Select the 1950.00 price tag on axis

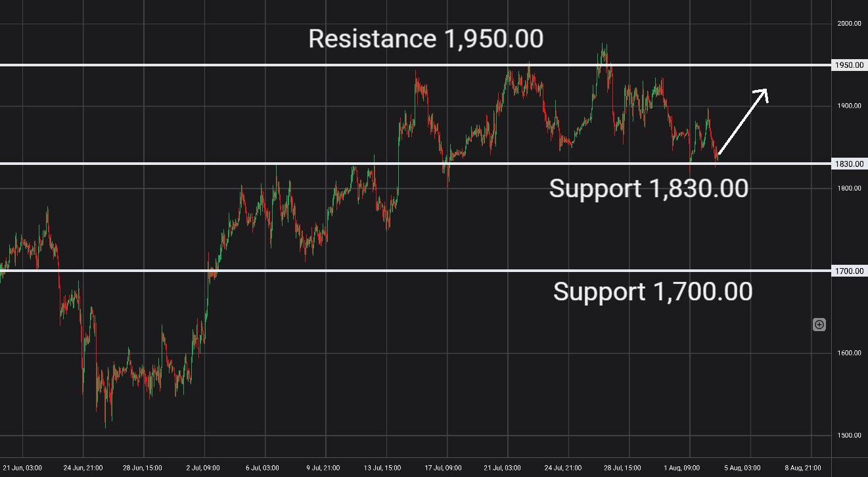(850, 65)
